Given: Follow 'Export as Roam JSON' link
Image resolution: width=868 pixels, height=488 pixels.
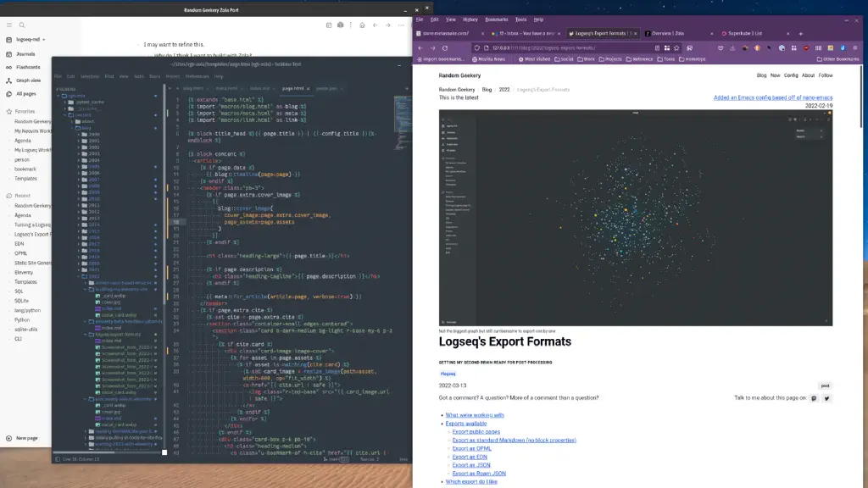Looking at the screenshot, I should pos(479,474).
